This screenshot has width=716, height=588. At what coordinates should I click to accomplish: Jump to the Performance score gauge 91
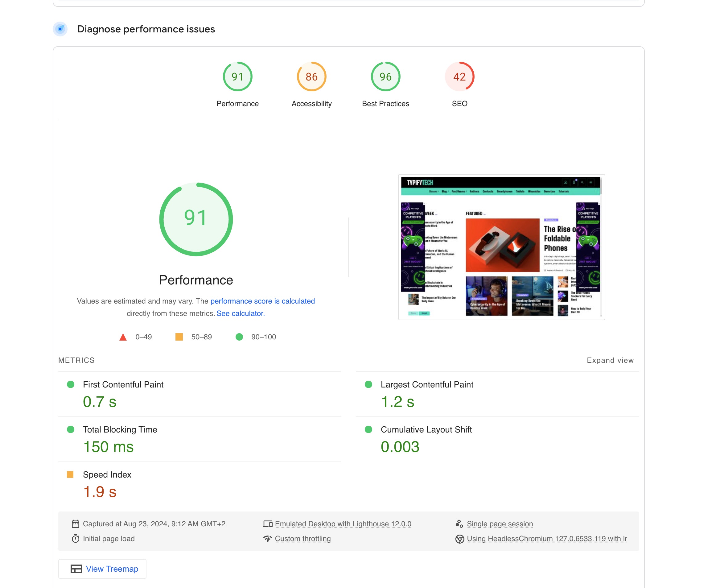(x=237, y=77)
